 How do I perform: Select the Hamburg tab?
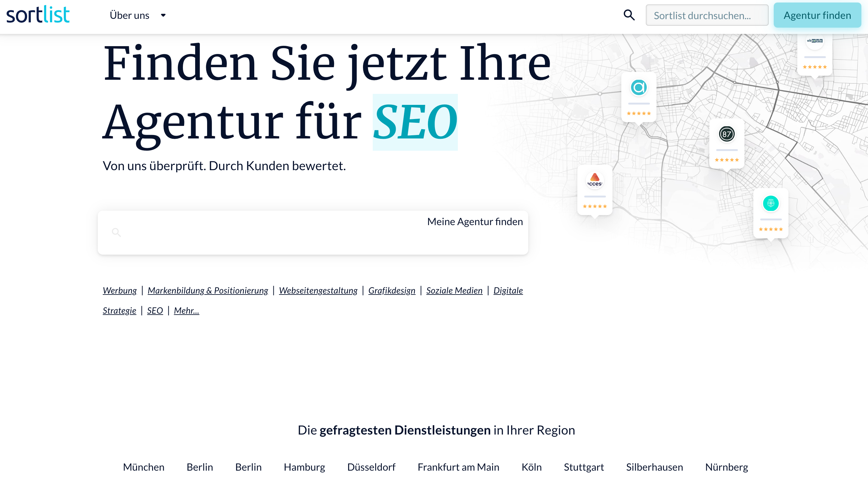coord(304,467)
